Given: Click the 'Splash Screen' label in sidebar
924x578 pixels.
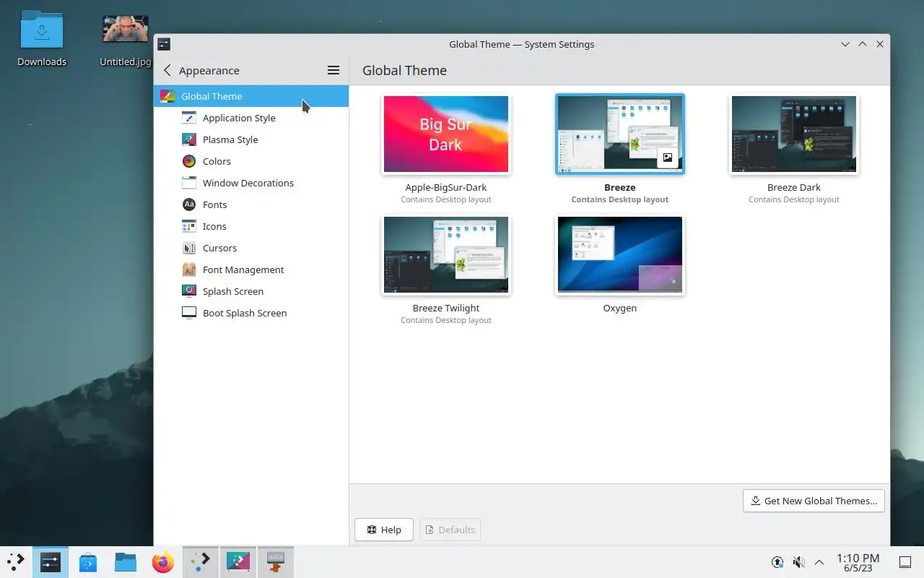Looking at the screenshot, I should [x=233, y=291].
